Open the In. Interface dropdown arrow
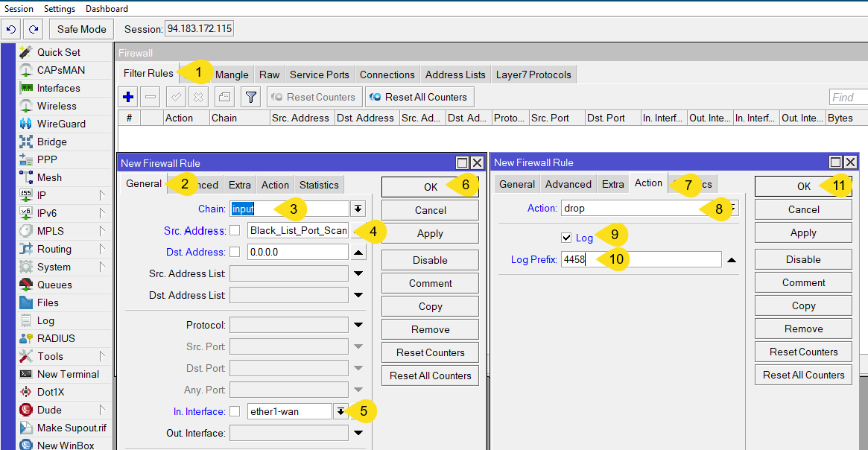This screenshot has height=450, width=868. pos(341,411)
